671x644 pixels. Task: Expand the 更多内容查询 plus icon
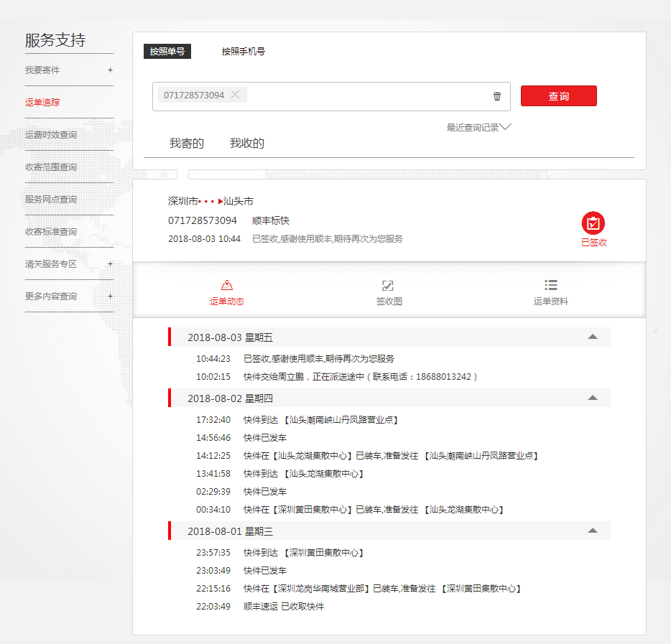pos(110,297)
